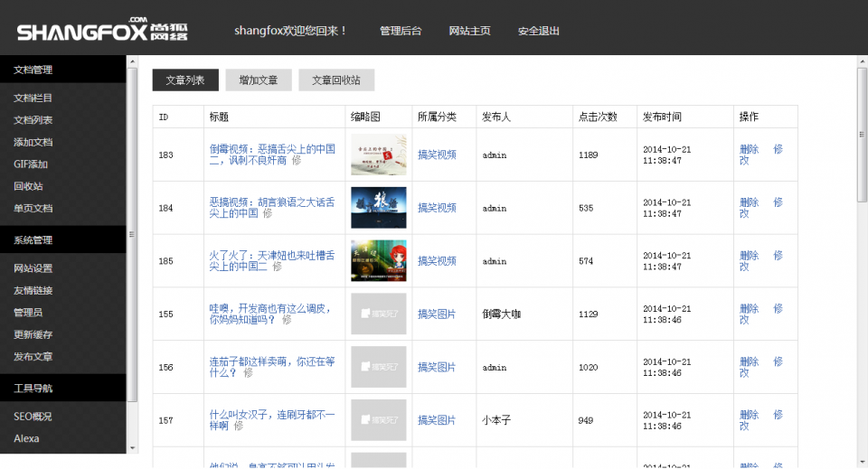Click the 发布时间 column header
The image size is (868, 469).
pos(662,117)
